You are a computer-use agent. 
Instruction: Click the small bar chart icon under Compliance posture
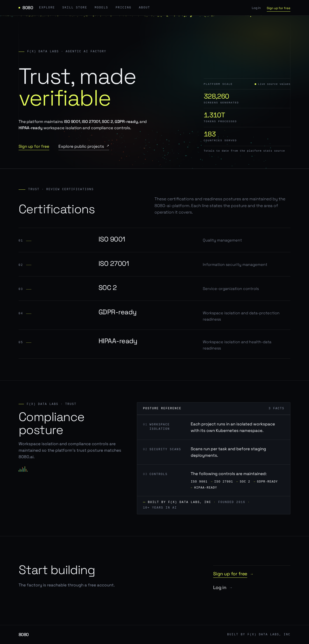(x=23, y=469)
